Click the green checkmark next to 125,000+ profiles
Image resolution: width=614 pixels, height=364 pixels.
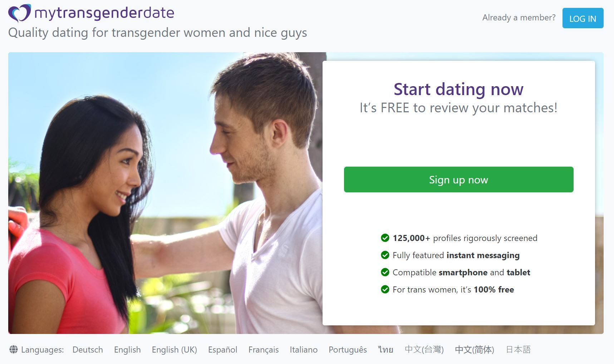point(385,238)
